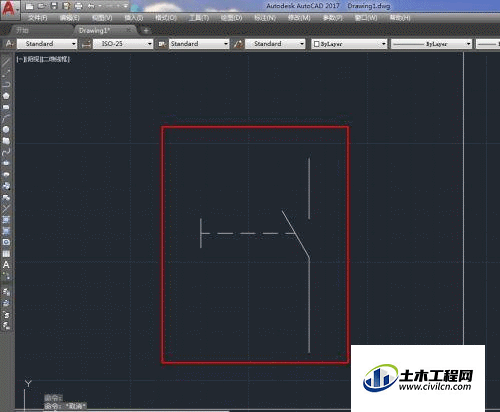Select the Line tool in the draw toolbar
Image resolution: width=500 pixels, height=412 pixels.
point(6,62)
